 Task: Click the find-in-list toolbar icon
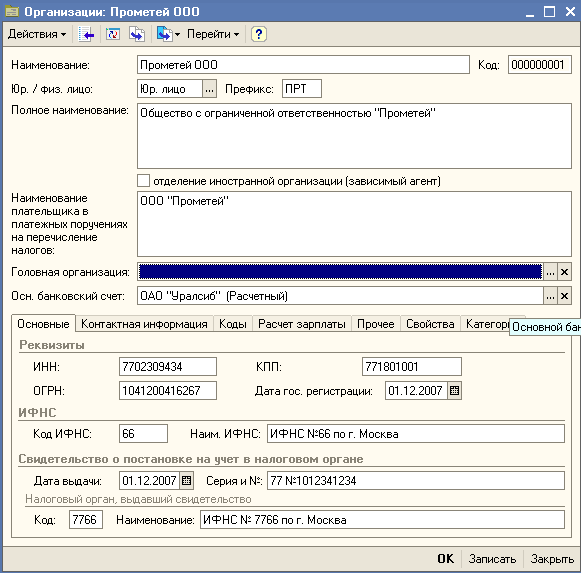click(x=86, y=34)
